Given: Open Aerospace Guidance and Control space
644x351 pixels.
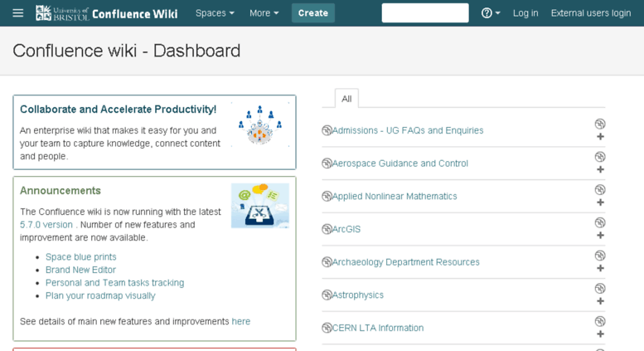Looking at the screenshot, I should pos(399,163).
